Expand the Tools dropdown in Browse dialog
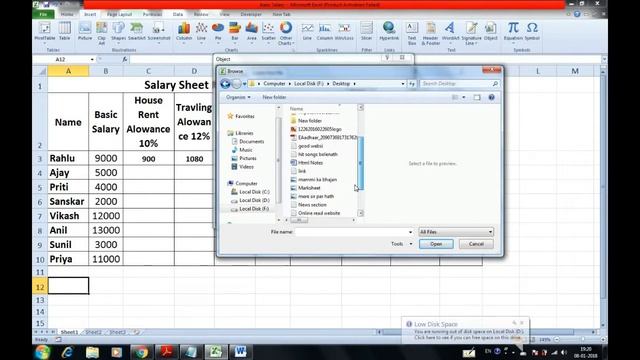This screenshot has height=360, width=640. [402, 244]
